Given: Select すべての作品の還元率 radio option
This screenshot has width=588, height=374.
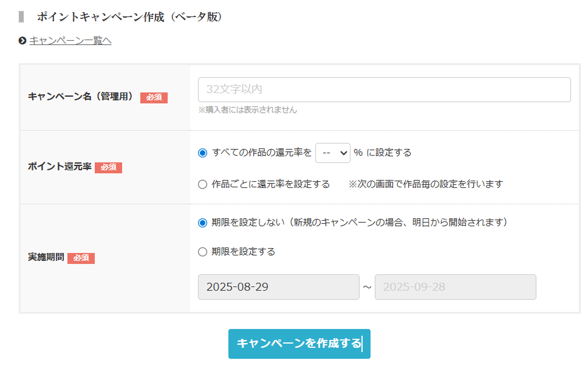Looking at the screenshot, I should (203, 153).
